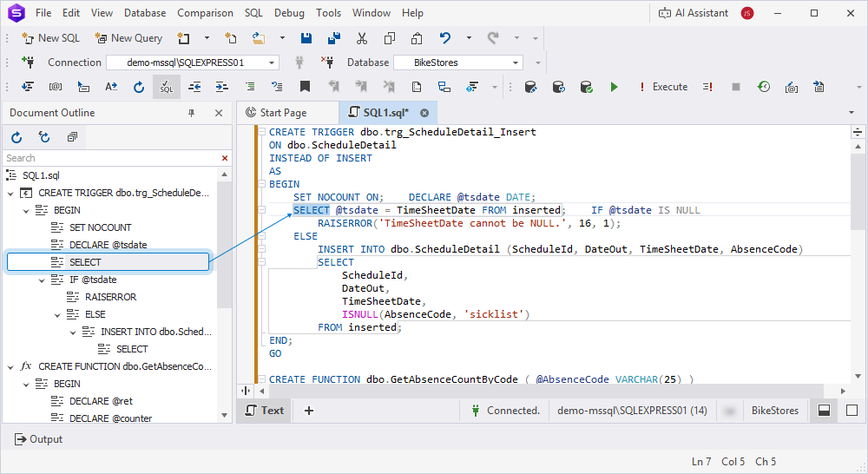Select DECLARE @counter in the outline tree
This screenshot has height=474, width=868.
(x=110, y=418)
